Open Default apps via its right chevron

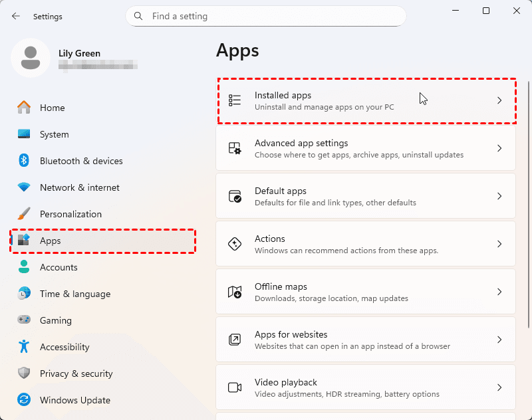coord(499,196)
